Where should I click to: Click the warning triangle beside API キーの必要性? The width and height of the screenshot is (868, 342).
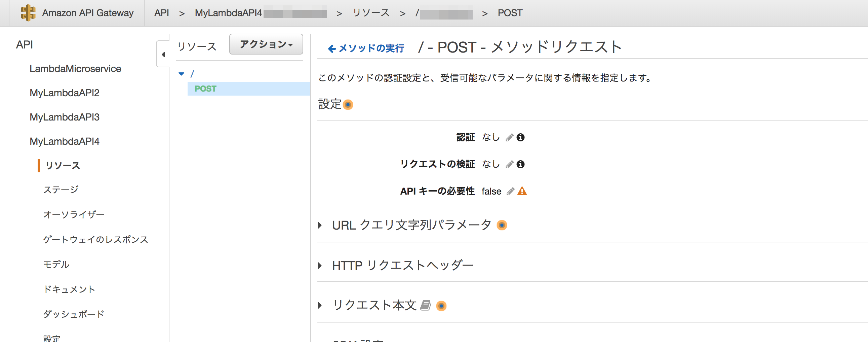(522, 191)
